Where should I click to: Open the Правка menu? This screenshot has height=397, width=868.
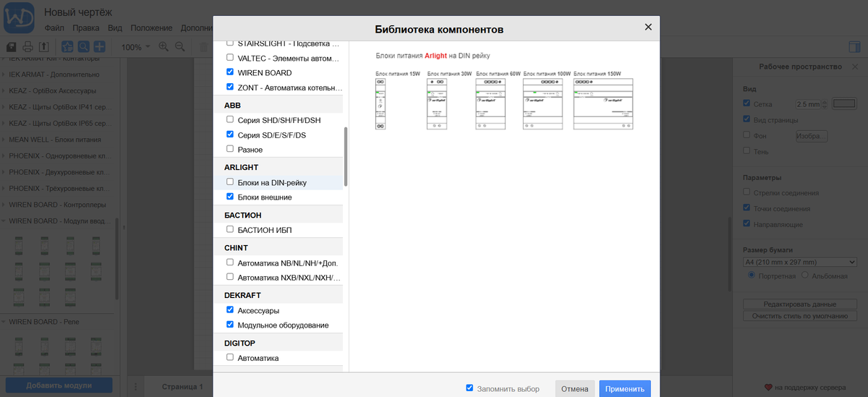[87, 28]
